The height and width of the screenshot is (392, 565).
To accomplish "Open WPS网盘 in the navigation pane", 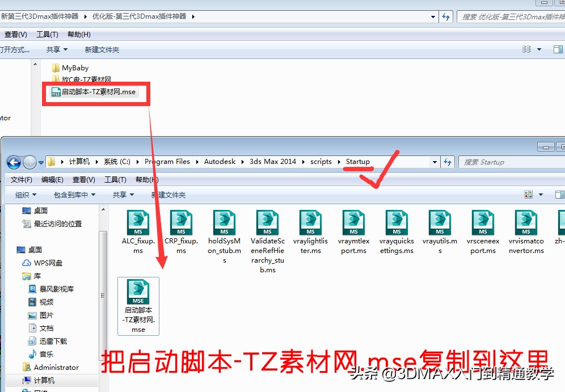I will 43,263.
